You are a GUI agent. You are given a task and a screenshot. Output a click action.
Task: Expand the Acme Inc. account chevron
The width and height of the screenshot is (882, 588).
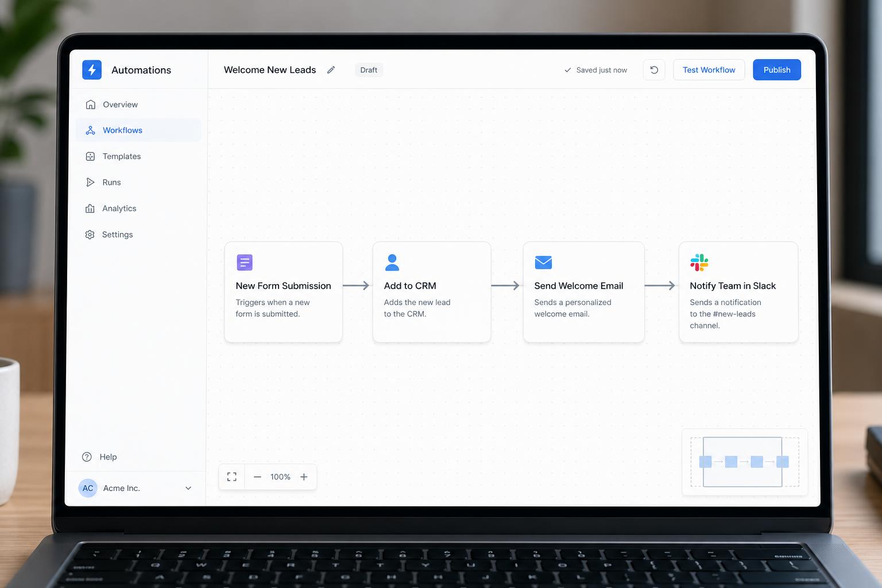(x=188, y=488)
